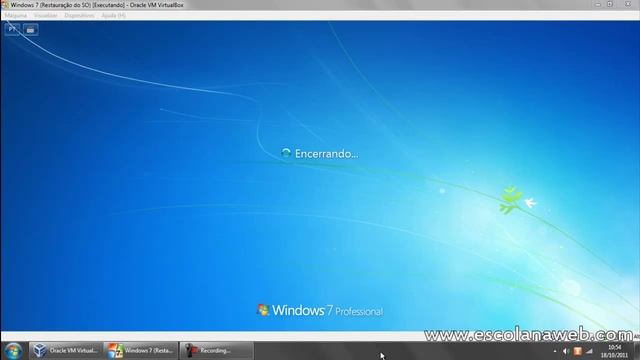
Task: Switch to Oracle VM VirtualBox taskbar button
Action: (65, 351)
